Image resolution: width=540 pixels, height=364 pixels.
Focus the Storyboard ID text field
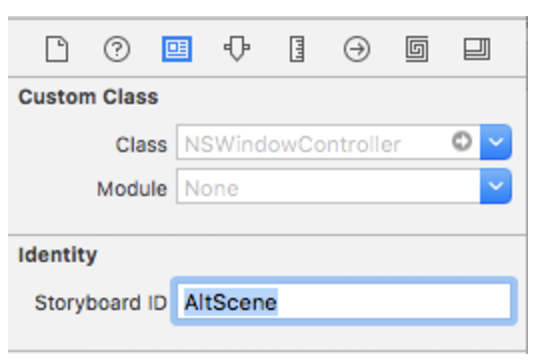click(344, 301)
